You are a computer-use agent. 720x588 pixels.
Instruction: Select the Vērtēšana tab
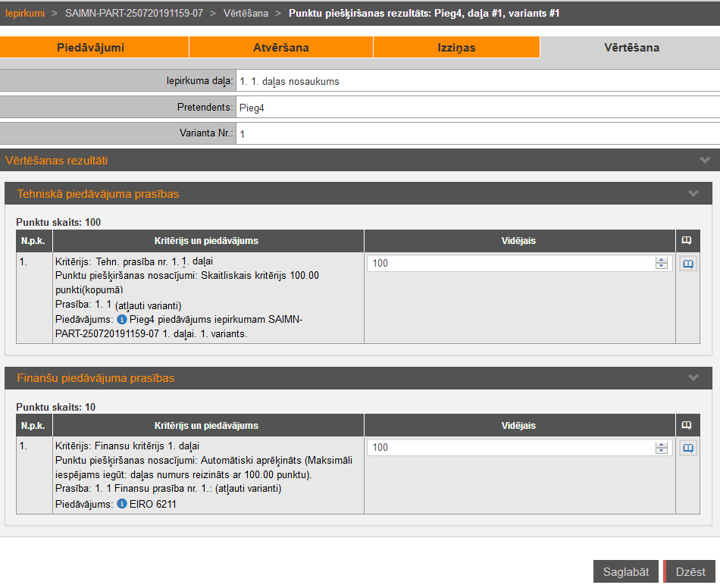tap(631, 48)
